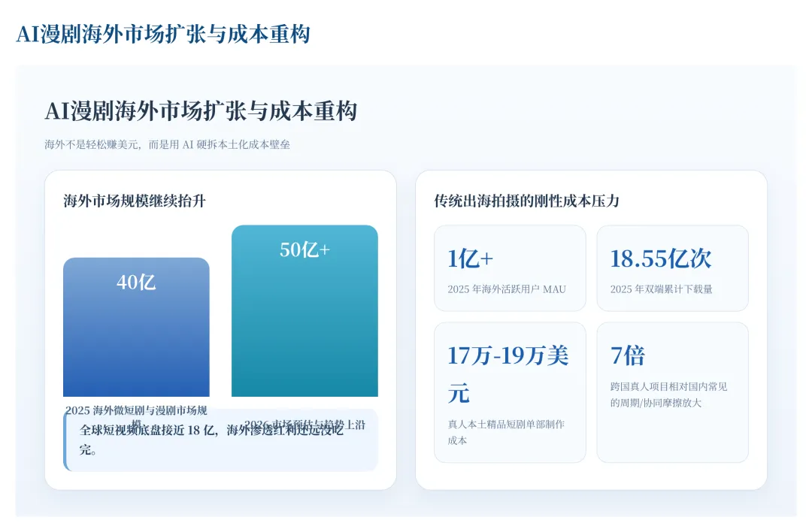812x532 pixels.
Task: Select the caption 真人本土精品短剧单部制作成本
Action: click(x=506, y=432)
